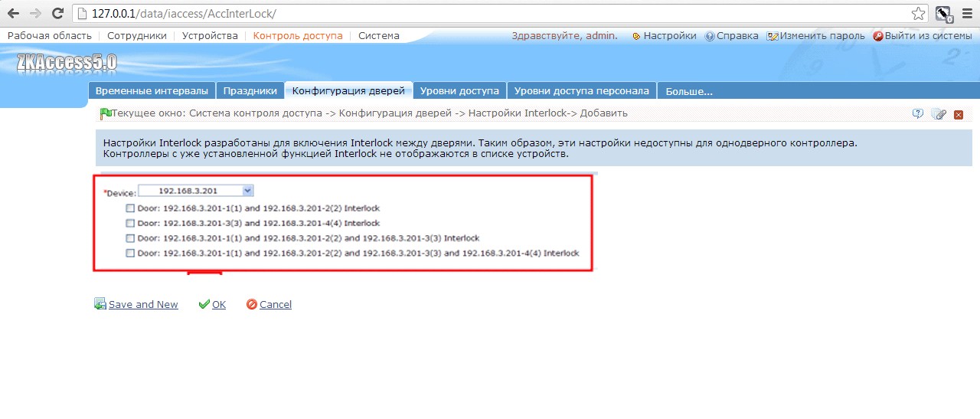Check door 1, 2 and 3 Interlock
The height and width of the screenshot is (419, 980).
tap(130, 237)
